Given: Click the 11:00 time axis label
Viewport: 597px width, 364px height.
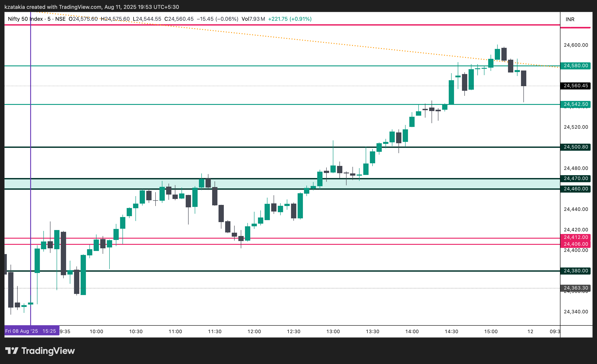Looking at the screenshot, I should tap(175, 332).
